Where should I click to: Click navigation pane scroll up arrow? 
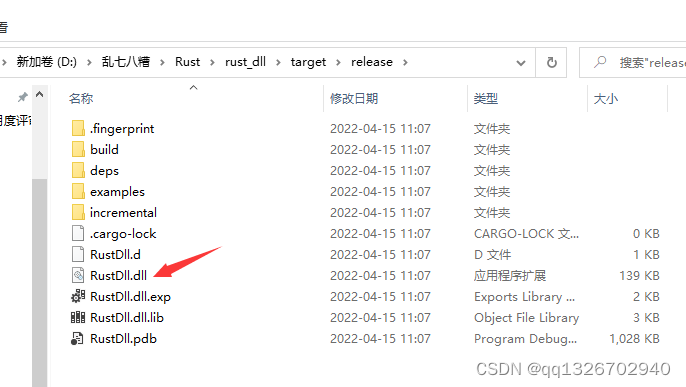click(x=39, y=94)
